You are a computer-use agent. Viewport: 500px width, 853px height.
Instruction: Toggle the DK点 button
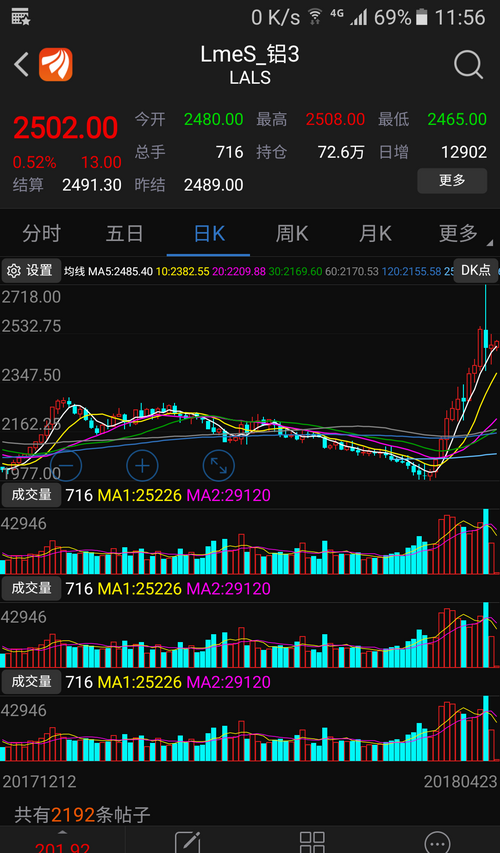pos(476,270)
